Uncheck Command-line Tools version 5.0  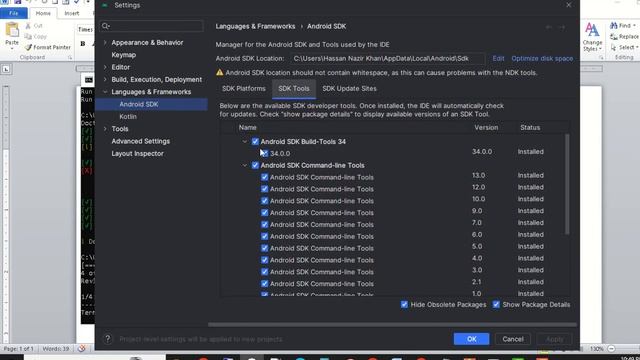(264, 248)
